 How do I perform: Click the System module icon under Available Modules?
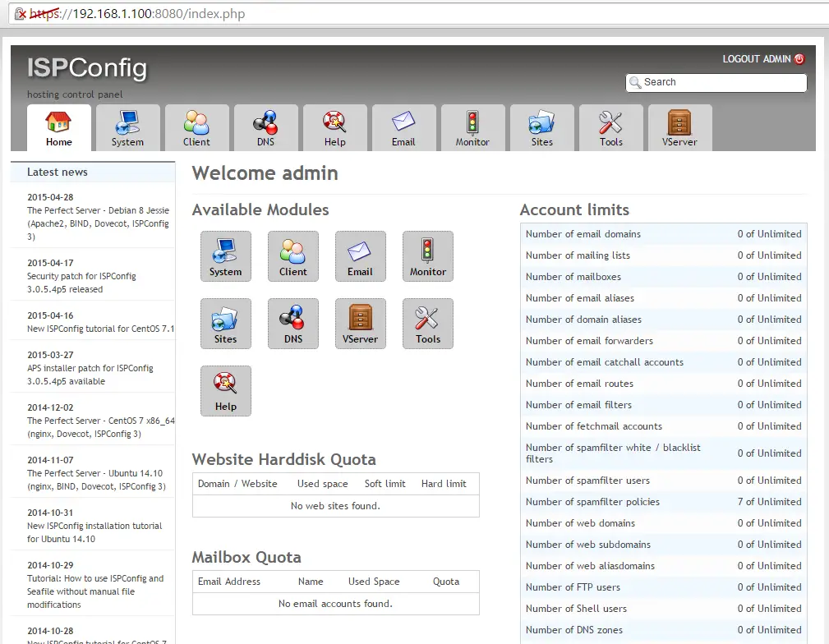[226, 256]
